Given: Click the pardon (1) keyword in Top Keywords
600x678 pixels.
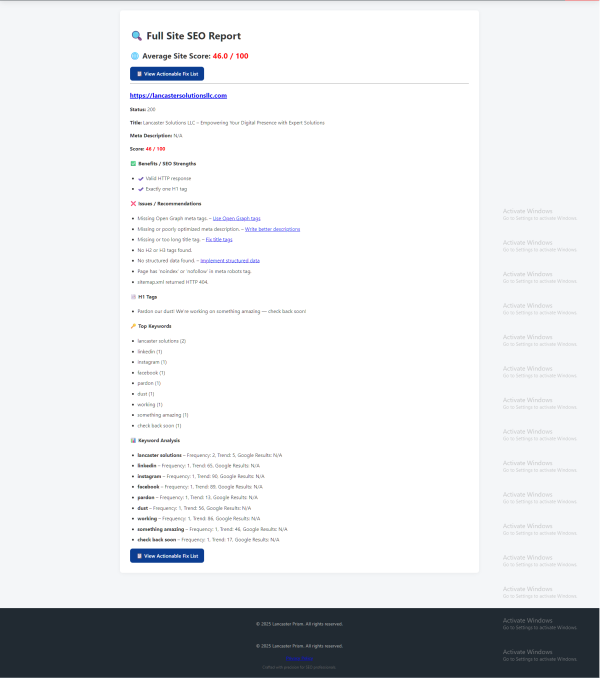Looking at the screenshot, I should coord(149,383).
